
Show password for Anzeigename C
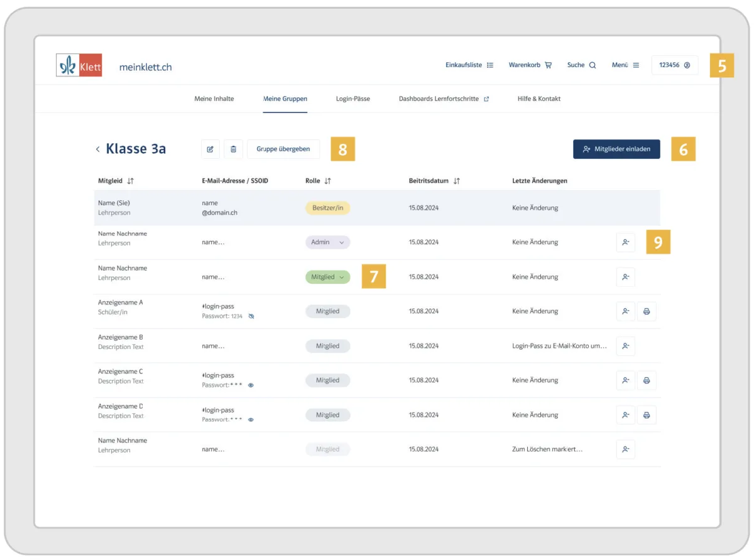pyautogui.click(x=251, y=385)
